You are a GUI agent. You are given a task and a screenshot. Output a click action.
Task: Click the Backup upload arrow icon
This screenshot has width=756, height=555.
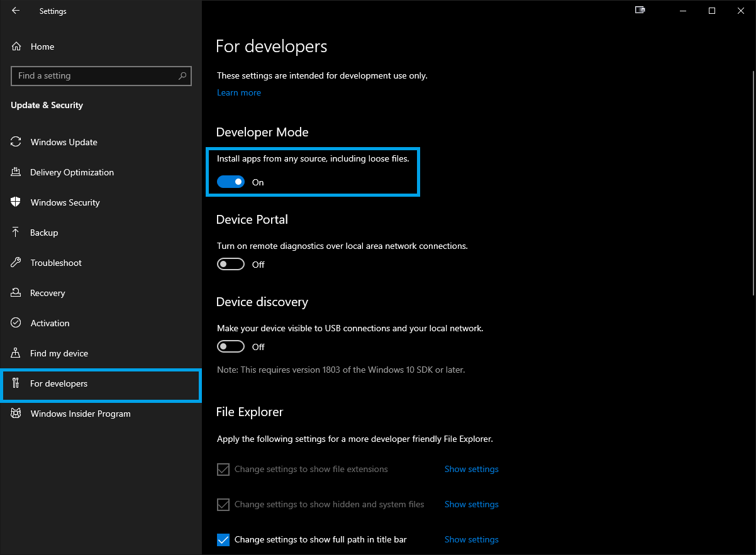point(16,233)
